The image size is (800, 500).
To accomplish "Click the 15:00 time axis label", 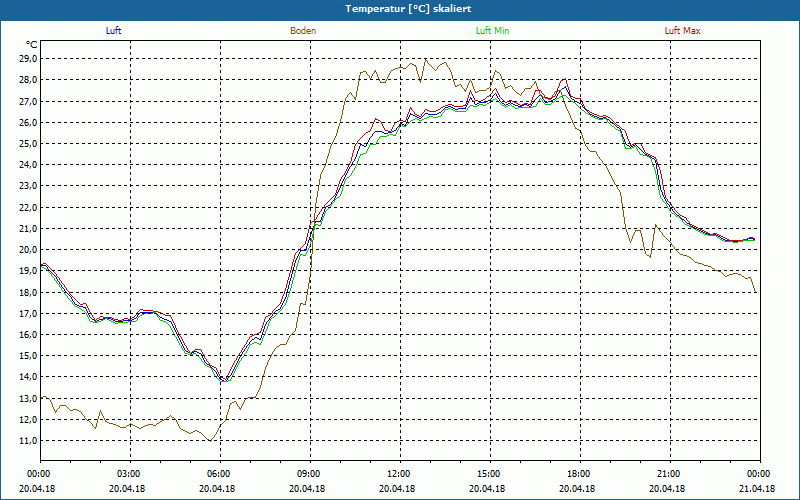I will [490, 474].
